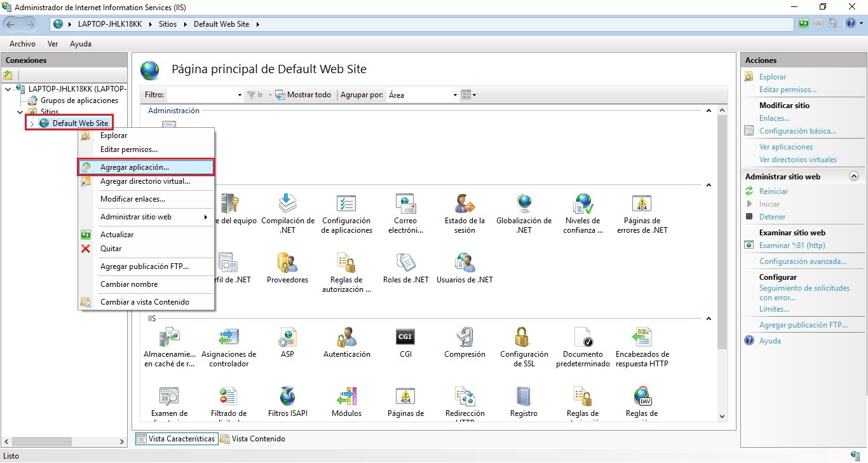The height and width of the screenshot is (463, 868).
Task: Collapse the IIS group chevron
Action: [709, 318]
